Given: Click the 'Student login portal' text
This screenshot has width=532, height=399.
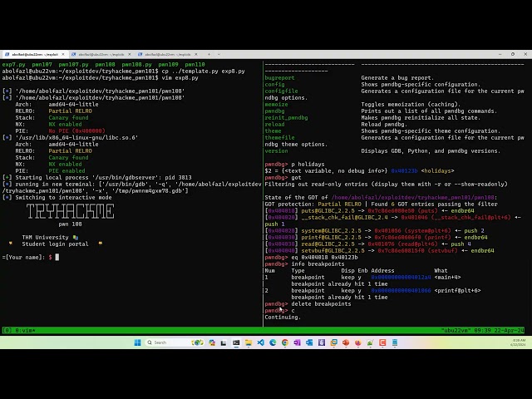Looking at the screenshot, I should (55, 244).
